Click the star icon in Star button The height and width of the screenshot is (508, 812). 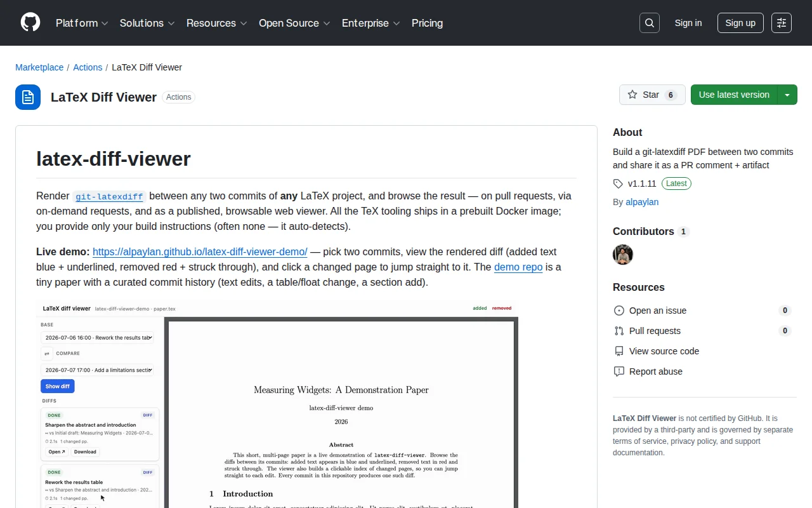(x=632, y=95)
